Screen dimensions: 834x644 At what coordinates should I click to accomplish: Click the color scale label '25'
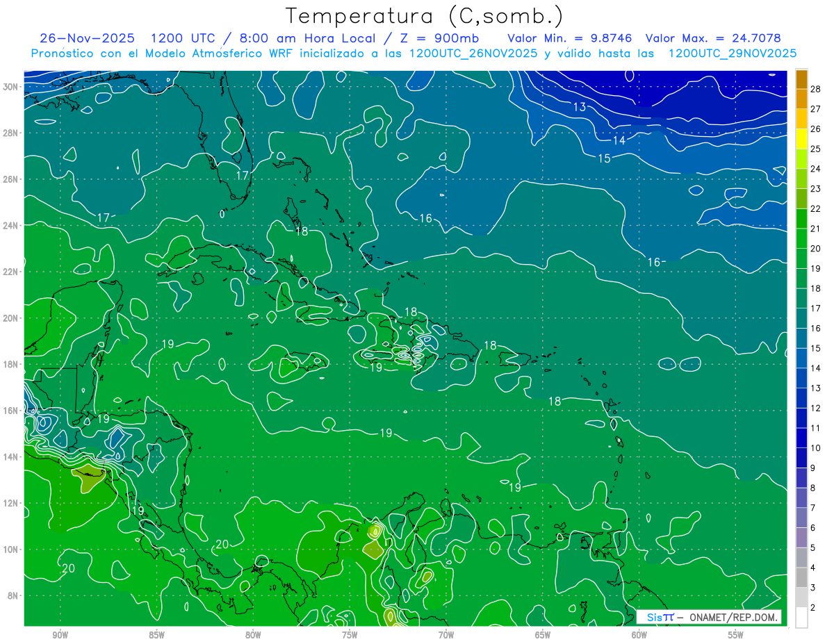click(x=815, y=149)
